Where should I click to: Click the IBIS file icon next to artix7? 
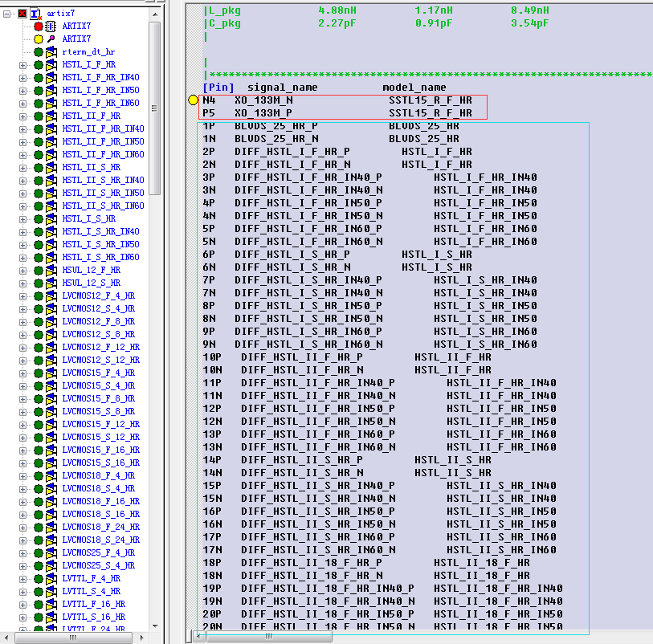(x=36, y=14)
